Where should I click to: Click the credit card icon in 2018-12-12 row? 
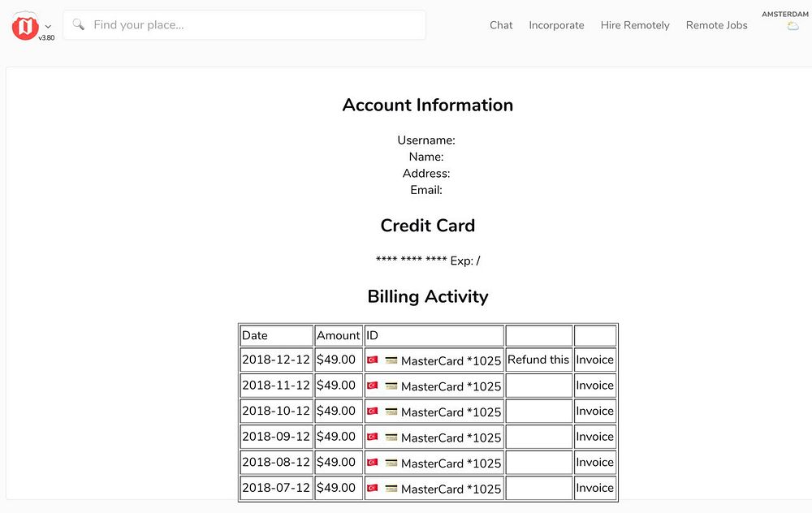(391, 360)
